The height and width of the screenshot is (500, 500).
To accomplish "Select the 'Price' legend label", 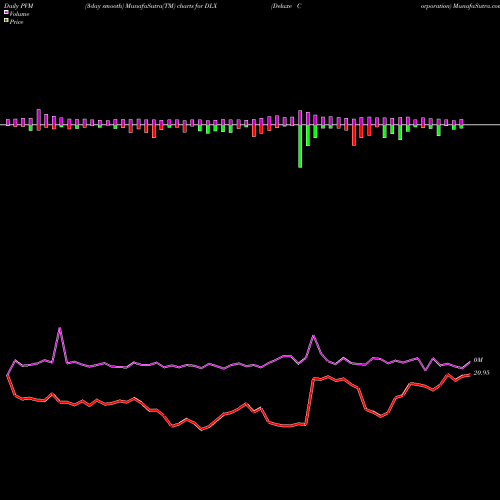I will pyautogui.click(x=16, y=22).
